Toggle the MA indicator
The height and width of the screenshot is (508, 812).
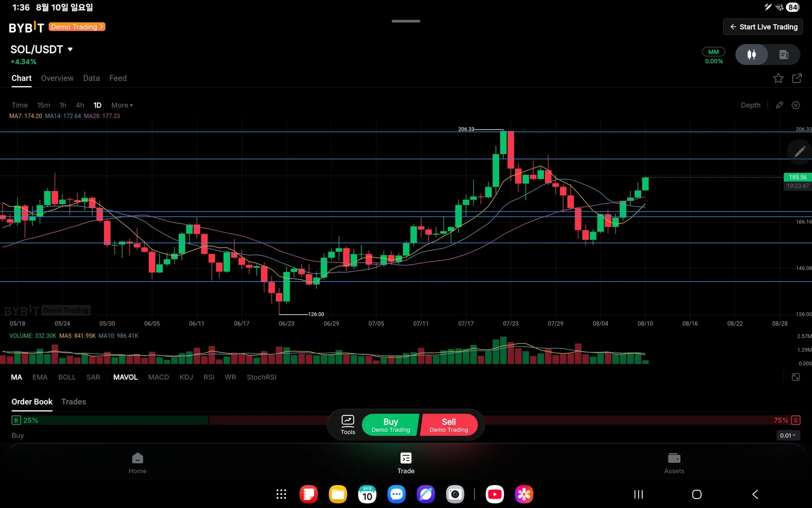pyautogui.click(x=16, y=377)
